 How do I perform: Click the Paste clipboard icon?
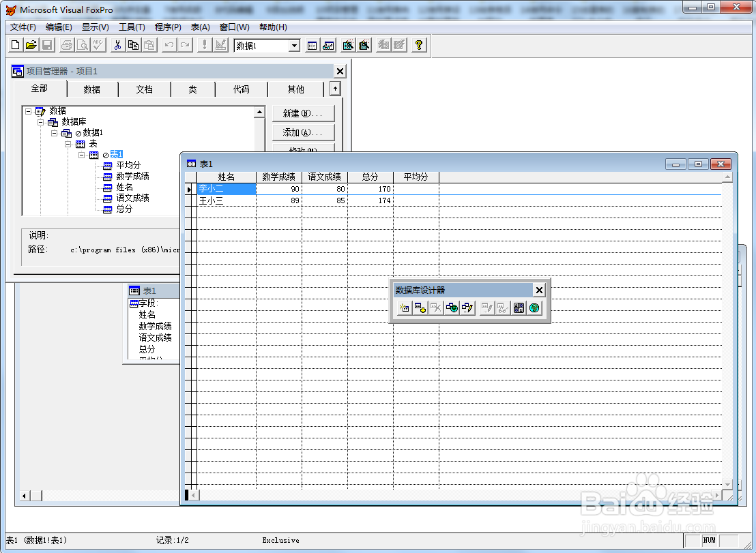149,45
